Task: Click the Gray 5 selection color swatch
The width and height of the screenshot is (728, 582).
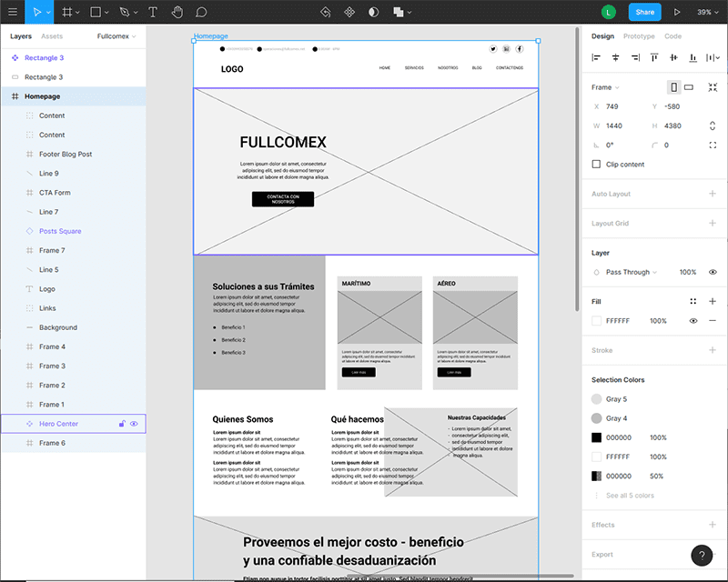Action: tap(597, 399)
